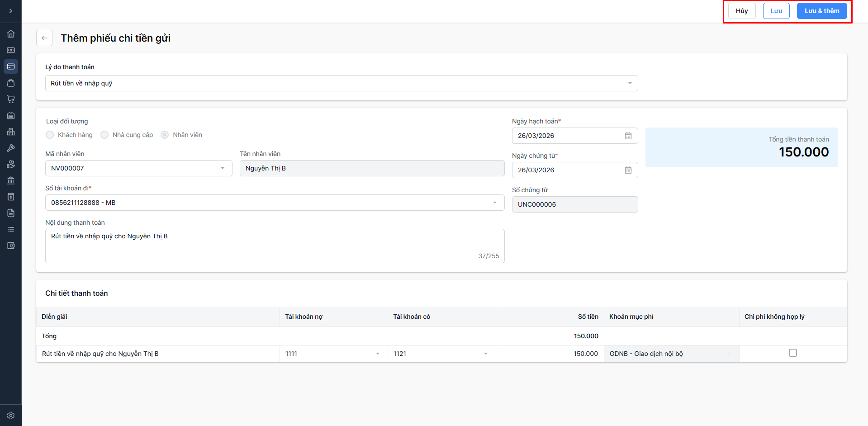Screen dimensions: 868x426
Task: Open the settings gear at sidebar bottom
Action: point(11,415)
